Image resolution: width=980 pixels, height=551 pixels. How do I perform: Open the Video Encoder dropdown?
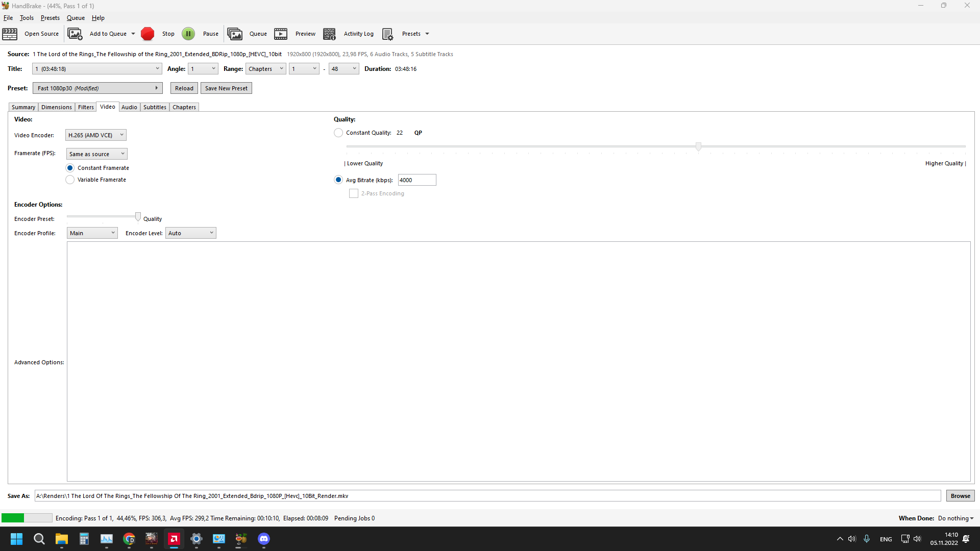click(96, 135)
